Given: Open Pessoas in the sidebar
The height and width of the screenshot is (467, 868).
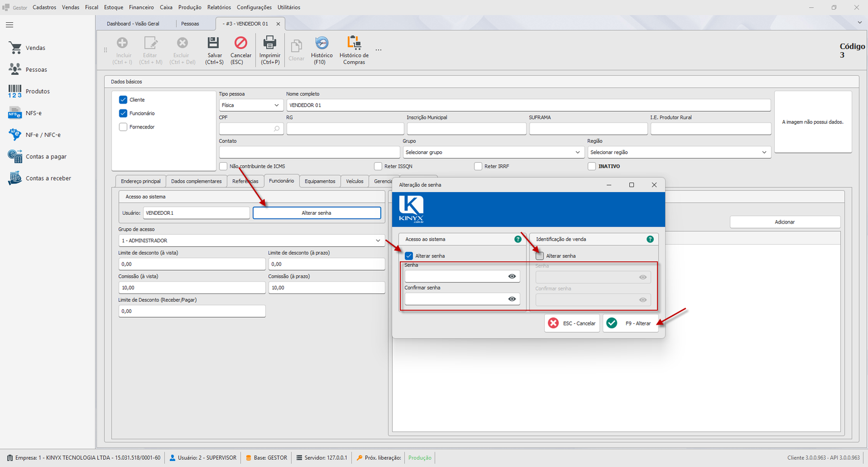Looking at the screenshot, I should [36, 69].
